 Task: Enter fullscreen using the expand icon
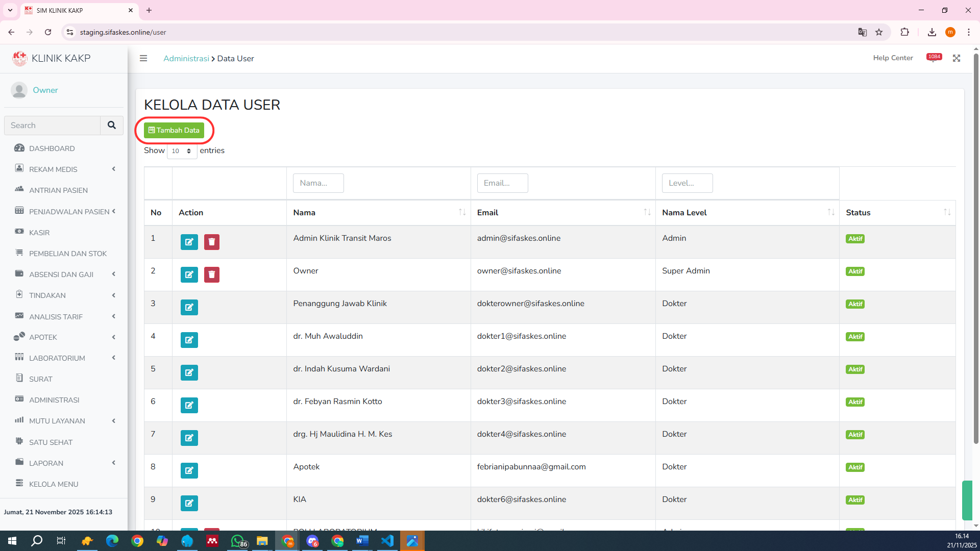(x=957, y=58)
